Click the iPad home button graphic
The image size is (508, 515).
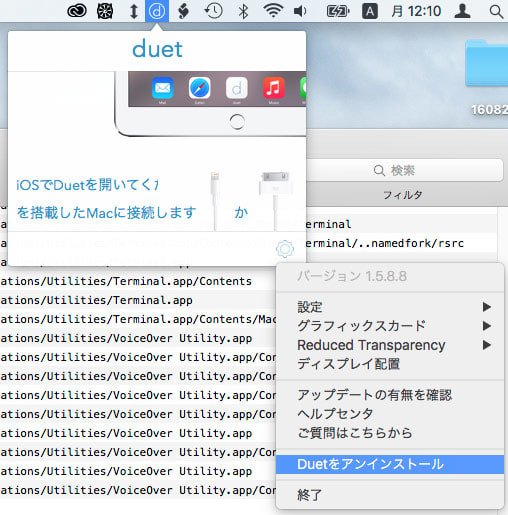pyautogui.click(x=237, y=122)
